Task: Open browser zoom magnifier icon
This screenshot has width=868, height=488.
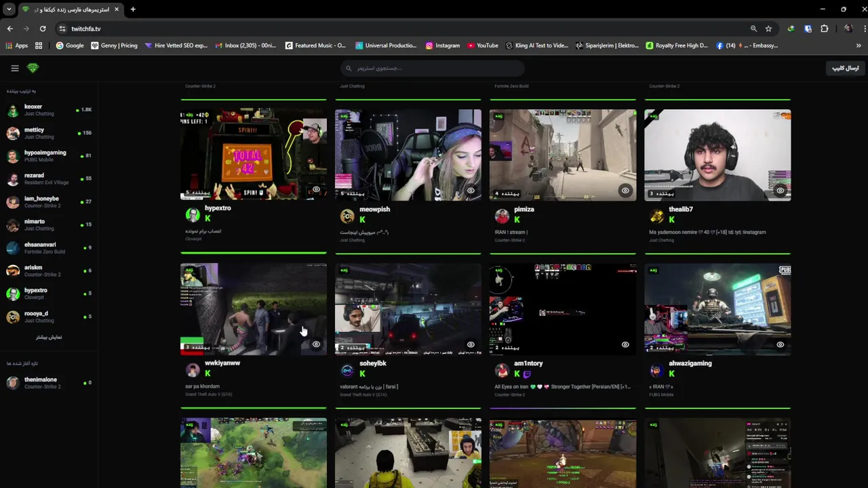Action: coord(753,28)
